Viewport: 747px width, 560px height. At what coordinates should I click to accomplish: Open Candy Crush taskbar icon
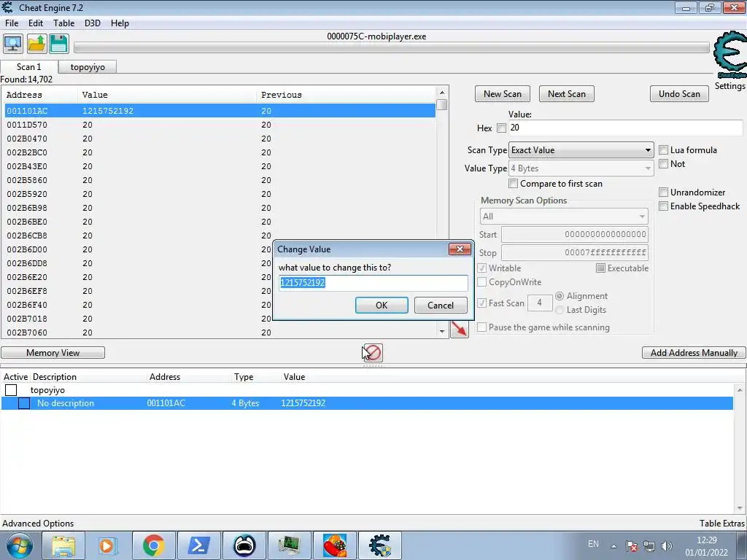click(334, 545)
